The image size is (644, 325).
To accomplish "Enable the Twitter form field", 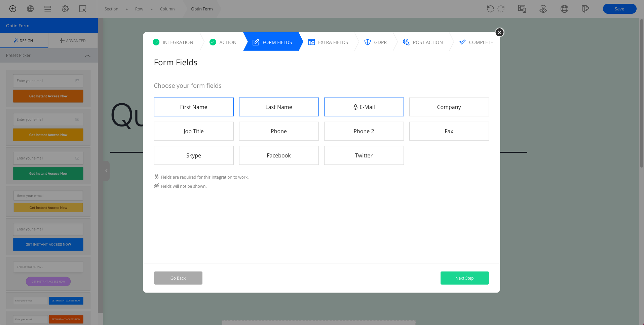I will (x=364, y=155).
